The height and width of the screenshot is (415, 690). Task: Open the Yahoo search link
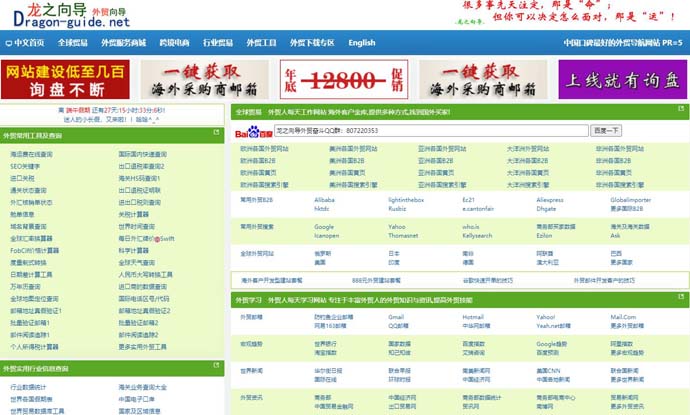point(396,227)
